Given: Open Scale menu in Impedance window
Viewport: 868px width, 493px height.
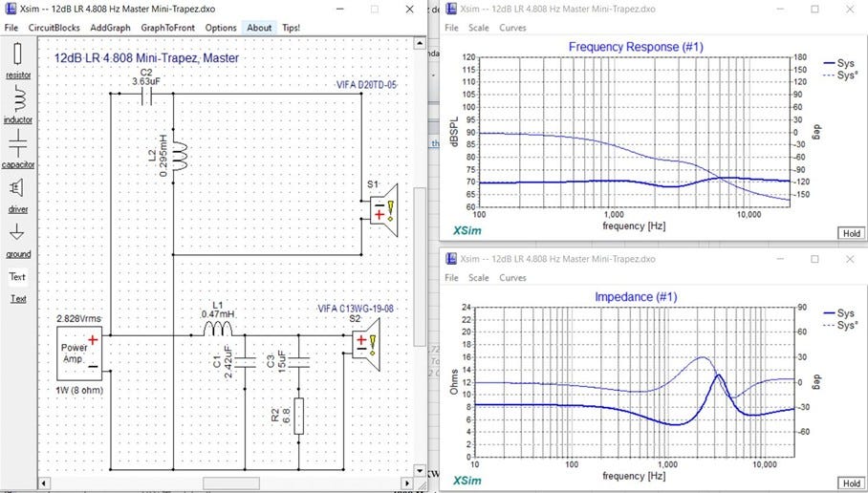Looking at the screenshot, I should tap(479, 278).
